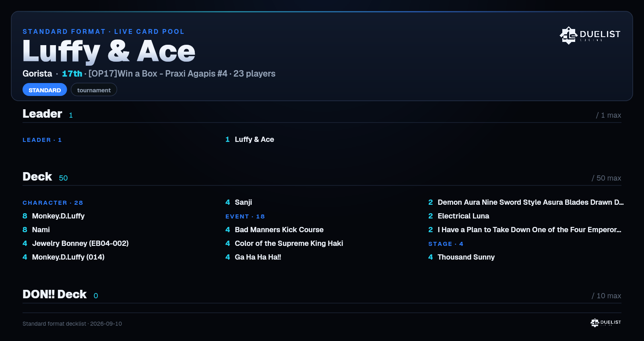This screenshot has height=341, width=644.
Task: Open Color of the Supreme King Haki
Action: click(284, 243)
